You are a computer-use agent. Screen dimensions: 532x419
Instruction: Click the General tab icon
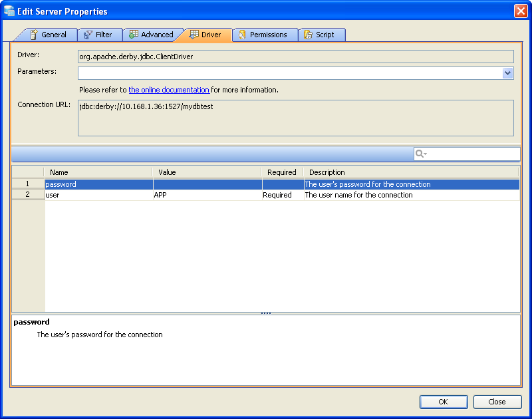click(x=34, y=35)
